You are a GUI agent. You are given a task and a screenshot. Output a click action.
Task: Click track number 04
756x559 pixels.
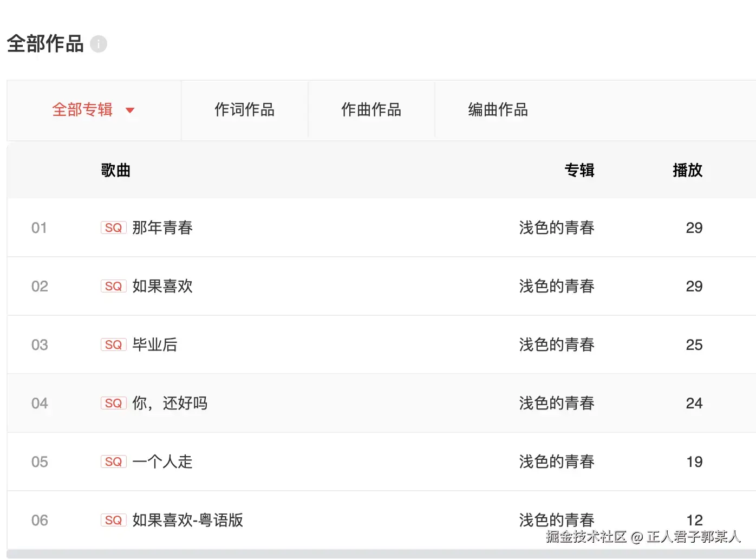(x=40, y=403)
